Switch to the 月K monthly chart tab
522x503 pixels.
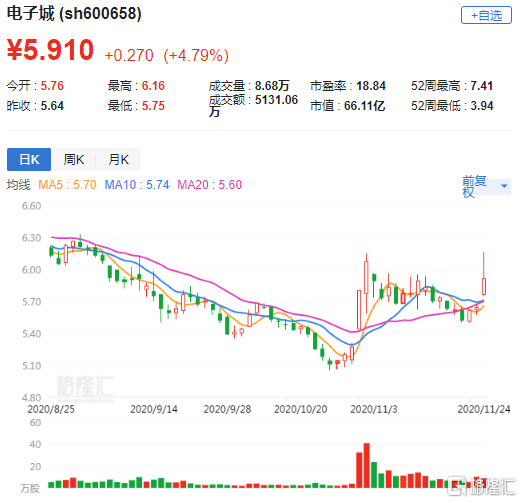coord(118,159)
